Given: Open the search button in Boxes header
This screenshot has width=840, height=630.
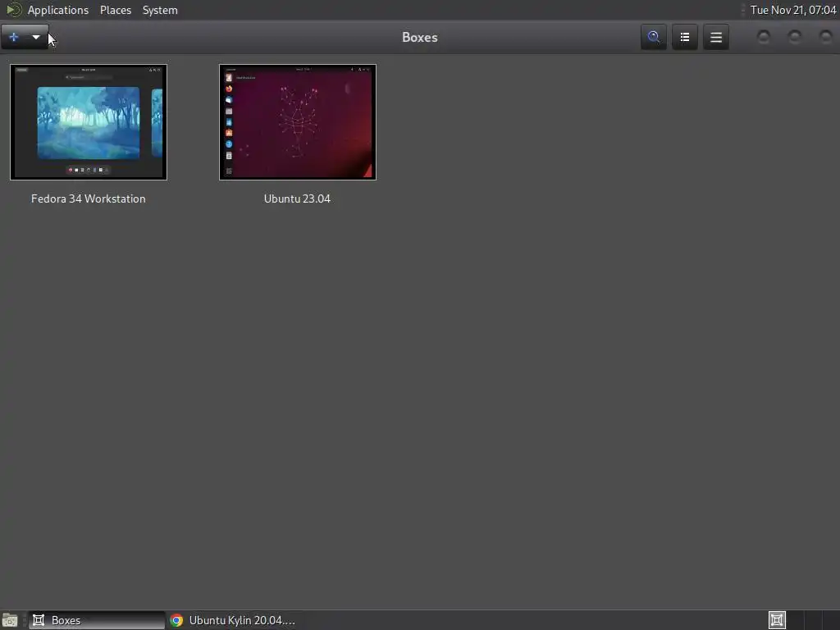Looking at the screenshot, I should tap(654, 37).
